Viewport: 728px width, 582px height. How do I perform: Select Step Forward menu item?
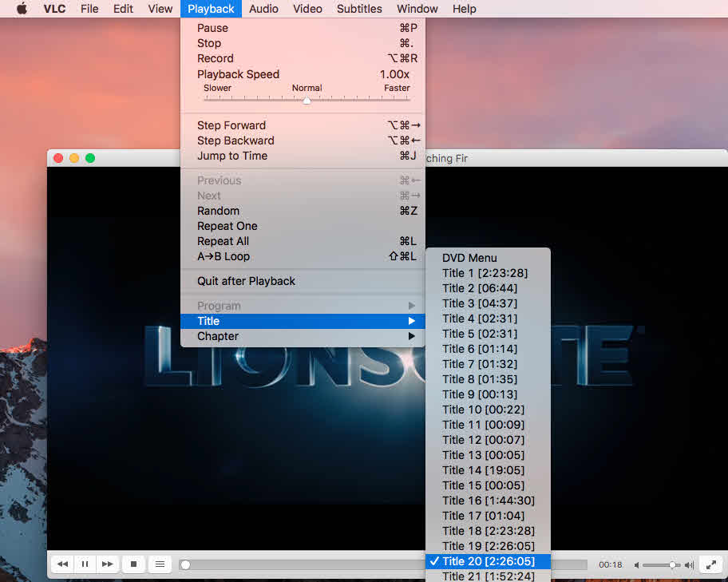point(303,125)
